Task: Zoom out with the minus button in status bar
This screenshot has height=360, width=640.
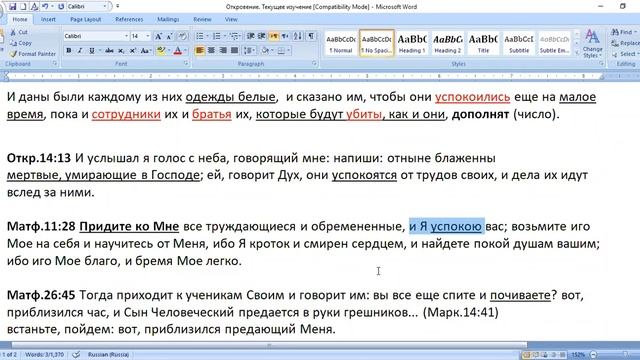Action: (x=593, y=354)
